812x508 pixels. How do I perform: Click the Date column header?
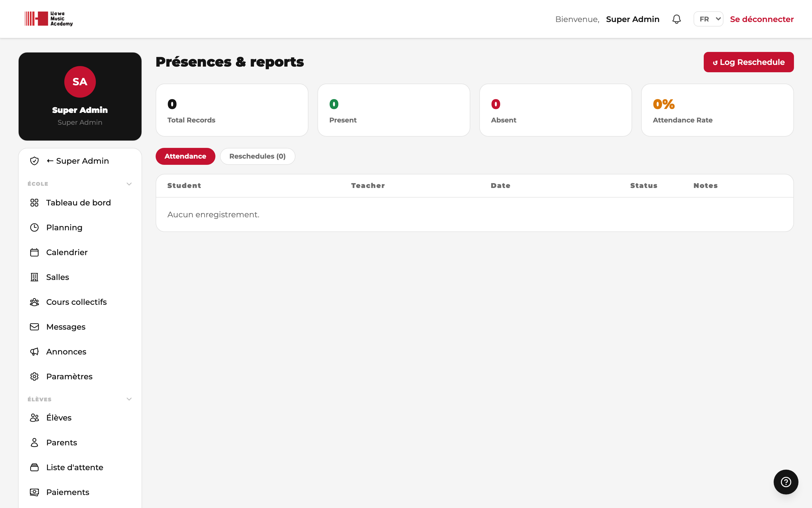tap(500, 185)
